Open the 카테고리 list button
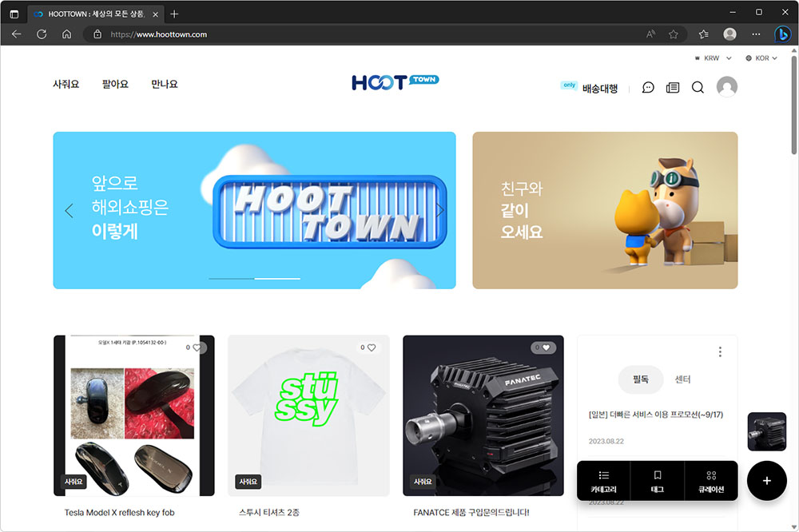 pyautogui.click(x=603, y=481)
